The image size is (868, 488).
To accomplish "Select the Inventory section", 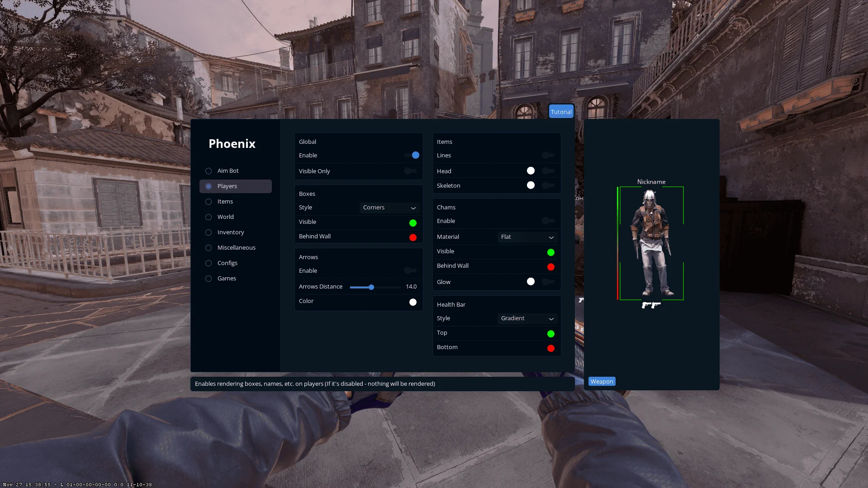I will pyautogui.click(x=231, y=232).
